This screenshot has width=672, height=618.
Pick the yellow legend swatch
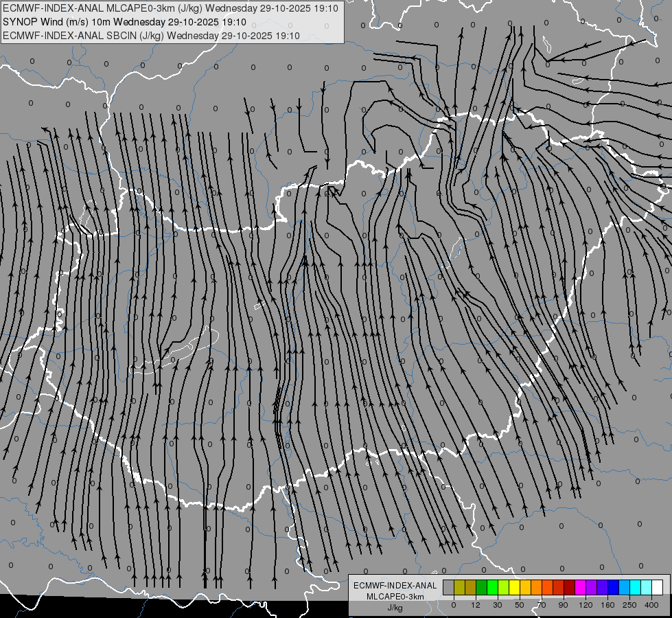click(x=514, y=587)
